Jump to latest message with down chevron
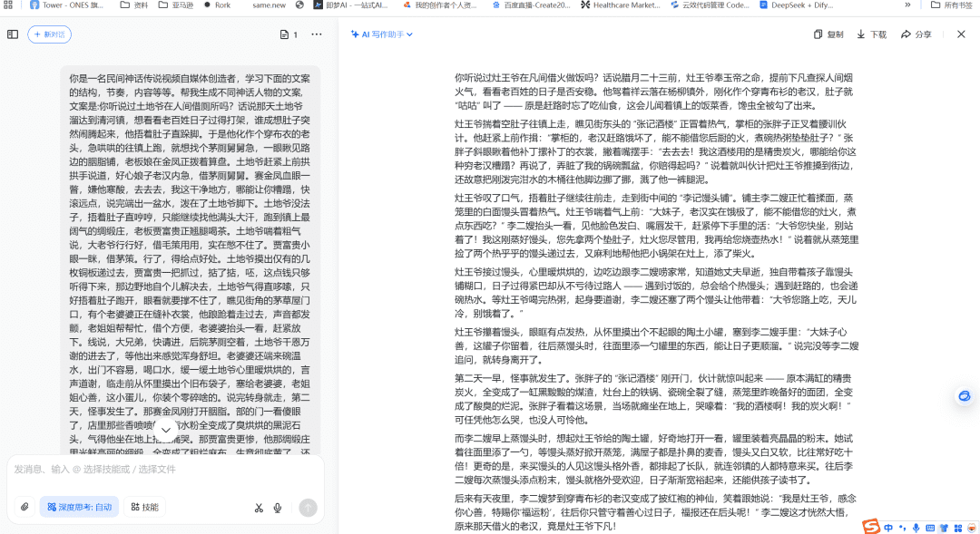This screenshot has width=980, height=534. point(166,430)
